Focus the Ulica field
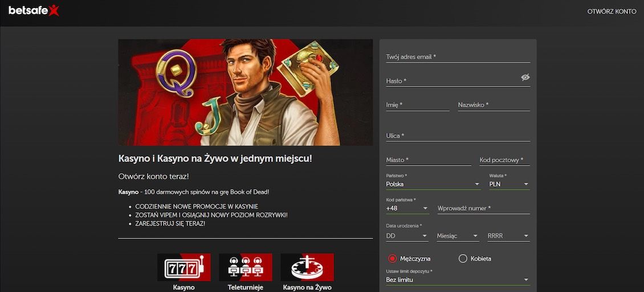This screenshot has height=292, width=644. 458,135
